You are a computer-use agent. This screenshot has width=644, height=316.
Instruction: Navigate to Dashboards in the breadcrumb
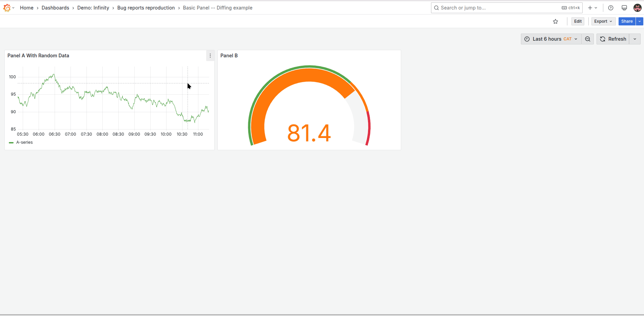(x=55, y=7)
